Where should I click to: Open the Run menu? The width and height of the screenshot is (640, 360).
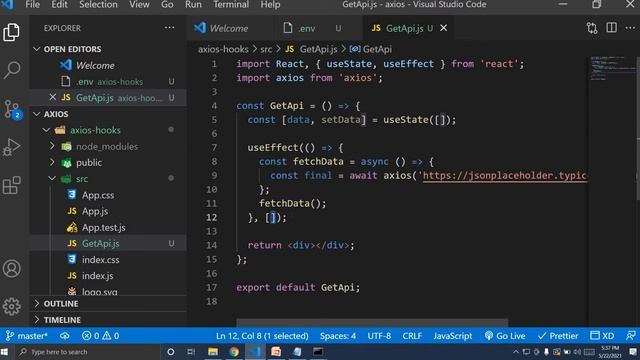coord(193,4)
